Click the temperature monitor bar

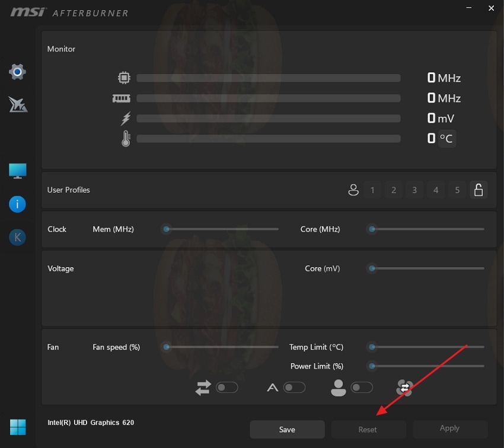(269, 139)
